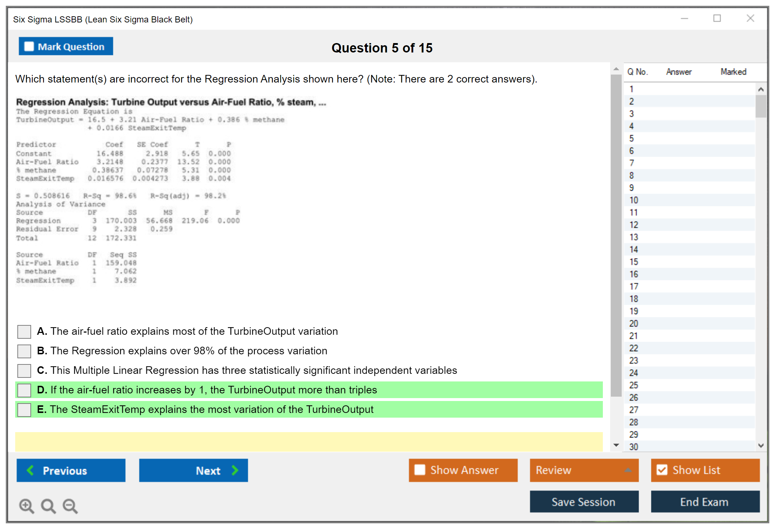Toggle the Mark Question checkbox
The width and height of the screenshot is (778, 532).
pyautogui.click(x=29, y=46)
